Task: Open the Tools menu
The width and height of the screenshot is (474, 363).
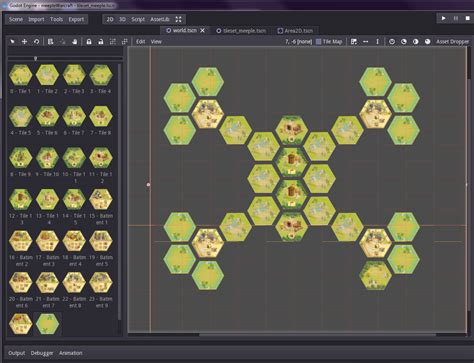Action: tap(56, 19)
